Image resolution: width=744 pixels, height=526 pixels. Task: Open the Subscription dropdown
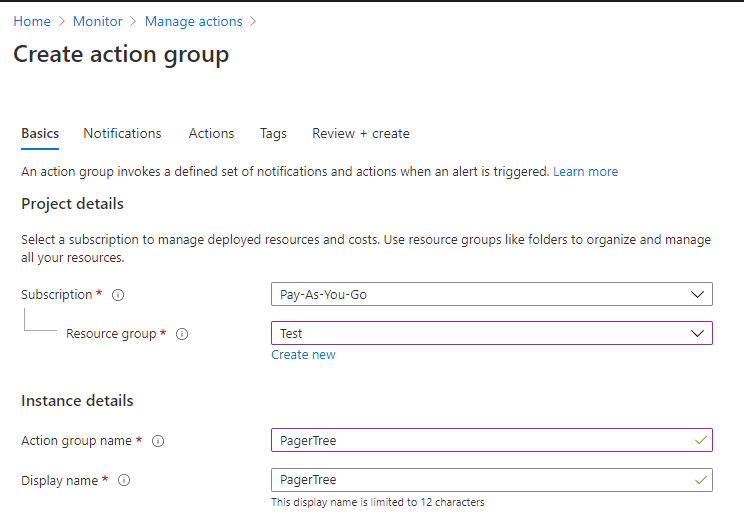coord(491,294)
